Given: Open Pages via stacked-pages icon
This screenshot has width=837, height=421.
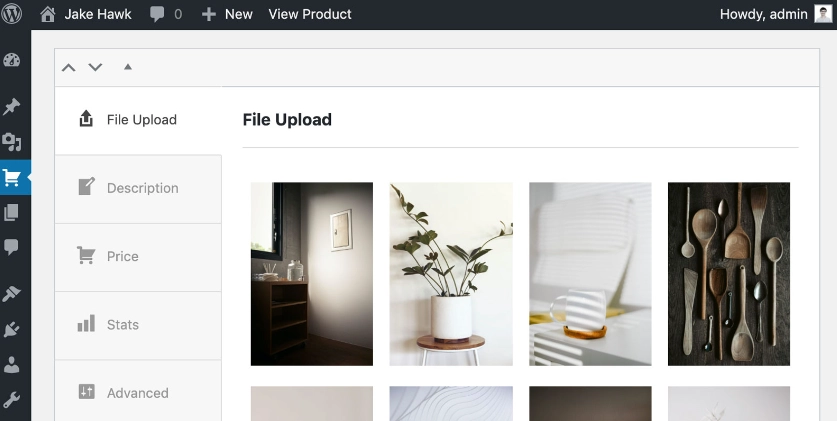Looking at the screenshot, I should [x=11, y=212].
